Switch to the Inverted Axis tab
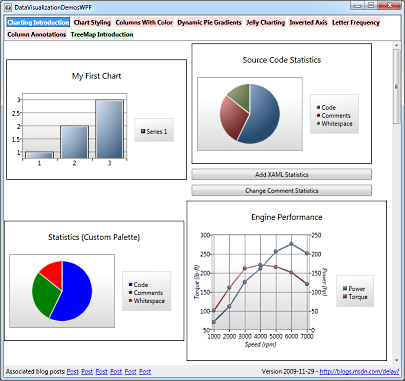The height and width of the screenshot is (381, 405). tap(308, 22)
